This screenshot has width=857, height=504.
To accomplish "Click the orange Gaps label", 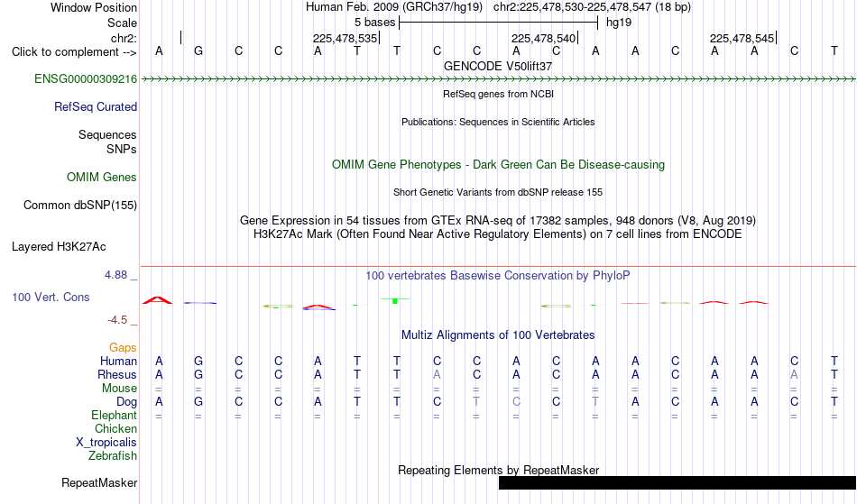I will 123,348.
